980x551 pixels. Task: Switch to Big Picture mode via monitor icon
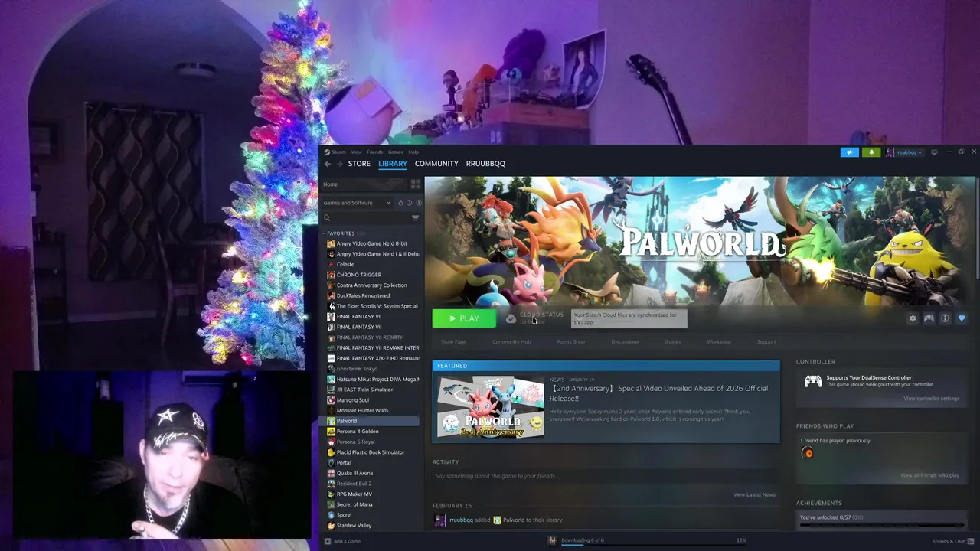pyautogui.click(x=934, y=152)
